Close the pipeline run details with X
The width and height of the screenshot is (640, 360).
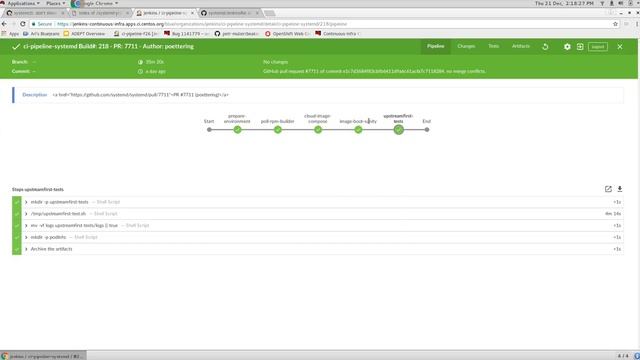620,47
